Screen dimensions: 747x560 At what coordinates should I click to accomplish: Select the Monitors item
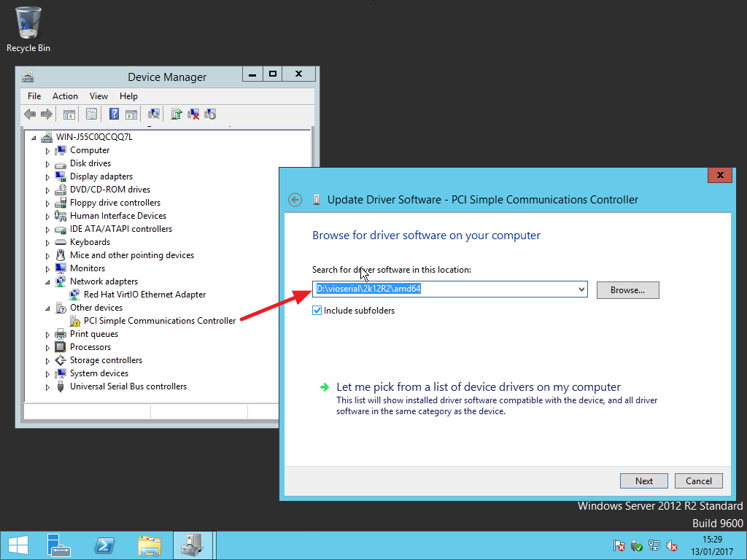(x=88, y=268)
